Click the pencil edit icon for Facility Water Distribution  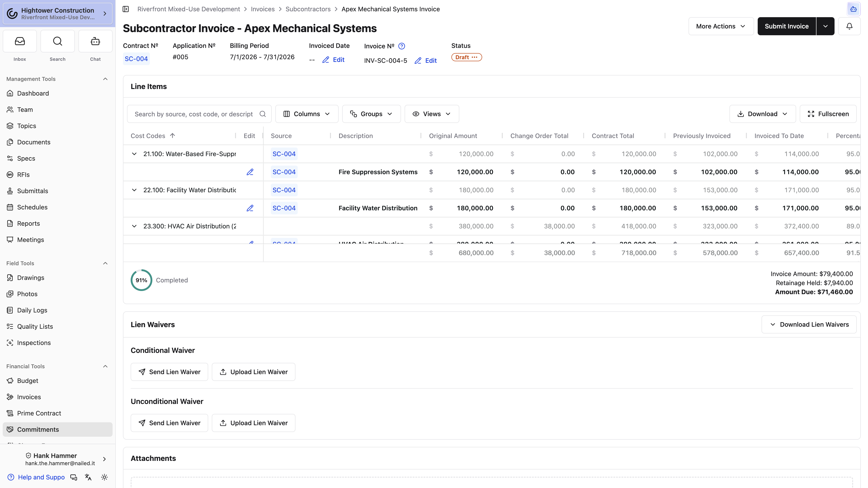click(250, 208)
